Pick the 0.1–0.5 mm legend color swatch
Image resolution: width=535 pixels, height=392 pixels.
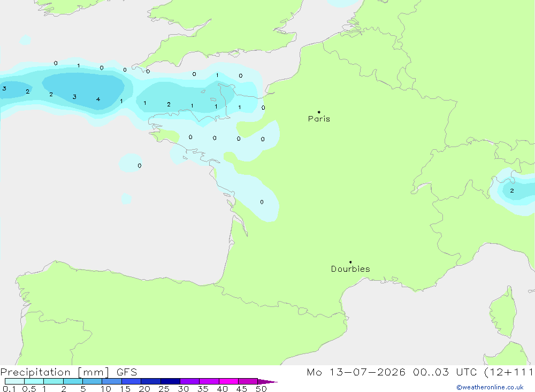coord(14,381)
